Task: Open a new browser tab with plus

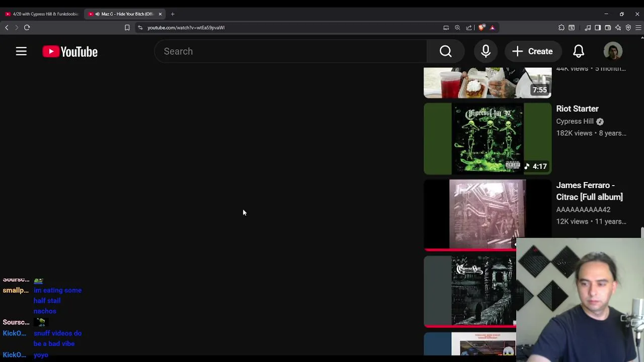Action: pos(173,14)
